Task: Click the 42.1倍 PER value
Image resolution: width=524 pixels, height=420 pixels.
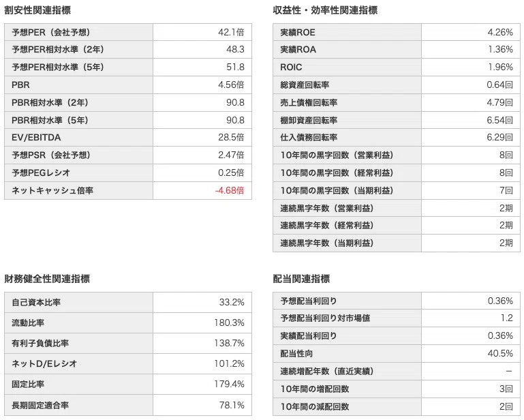Action: [x=231, y=33]
